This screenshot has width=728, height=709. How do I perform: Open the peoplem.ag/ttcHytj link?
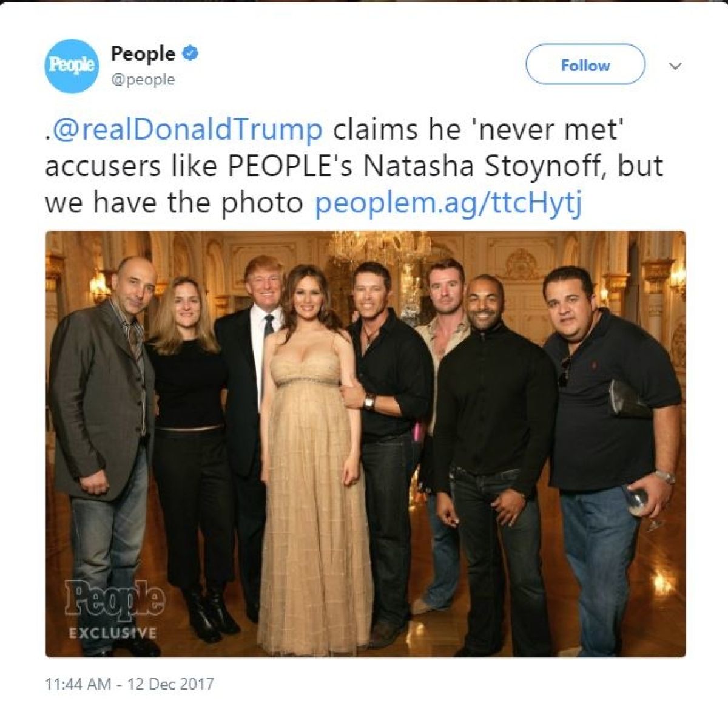coord(448,204)
